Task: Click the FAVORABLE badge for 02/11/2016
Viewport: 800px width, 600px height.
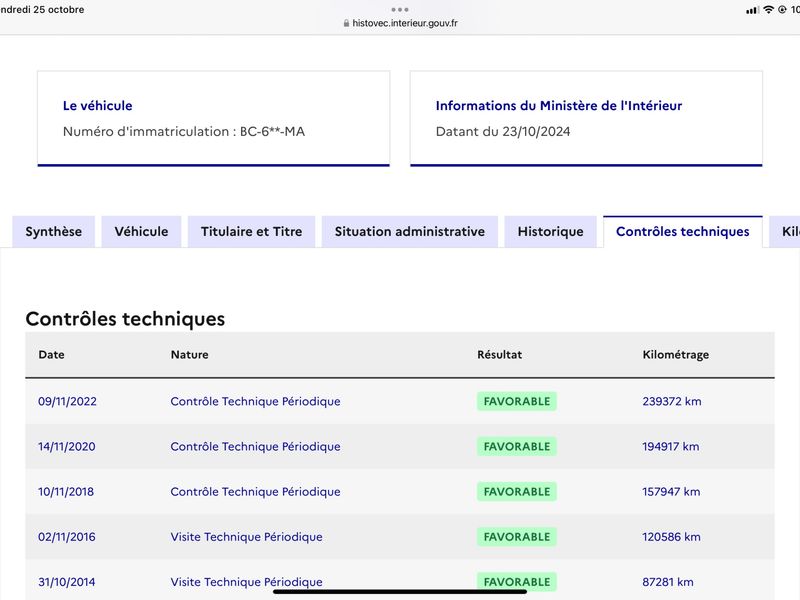Action: click(517, 537)
